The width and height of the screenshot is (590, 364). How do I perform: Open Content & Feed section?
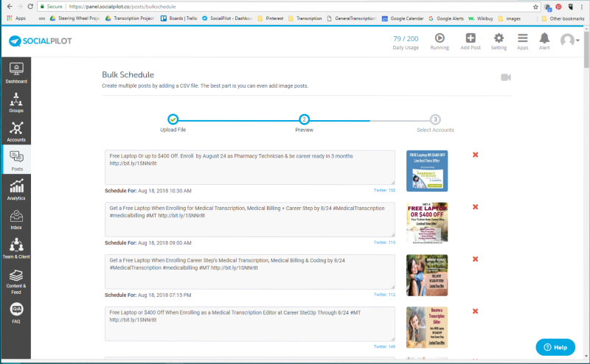coord(16,279)
